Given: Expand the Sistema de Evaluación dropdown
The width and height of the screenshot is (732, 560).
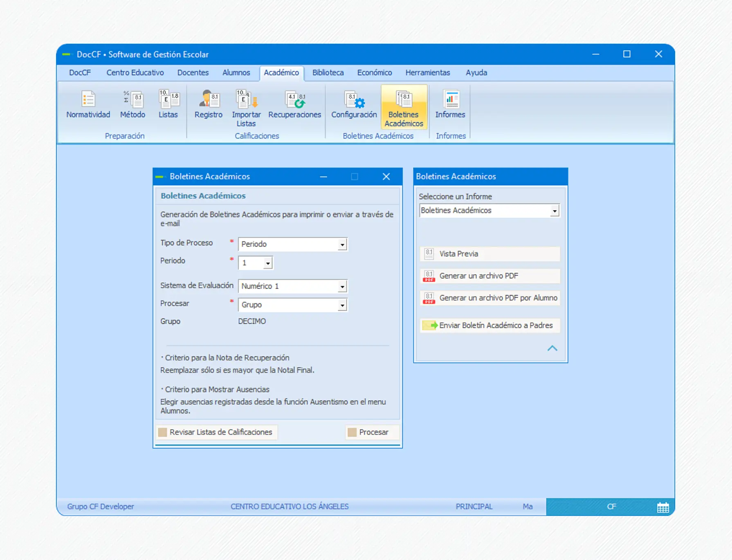Looking at the screenshot, I should 342,287.
